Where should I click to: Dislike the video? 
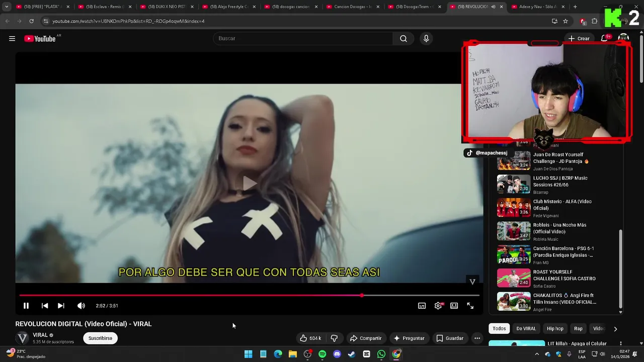[x=334, y=338]
